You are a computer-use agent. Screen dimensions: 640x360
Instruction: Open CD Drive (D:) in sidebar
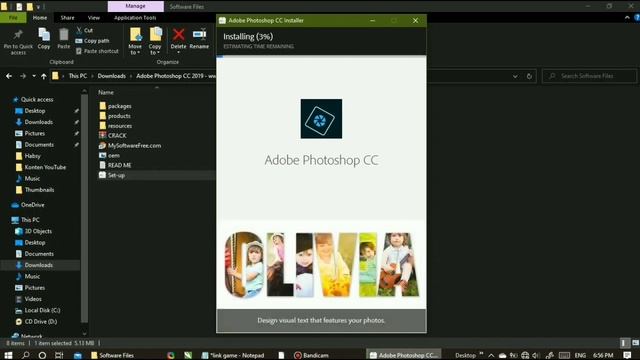click(40, 322)
